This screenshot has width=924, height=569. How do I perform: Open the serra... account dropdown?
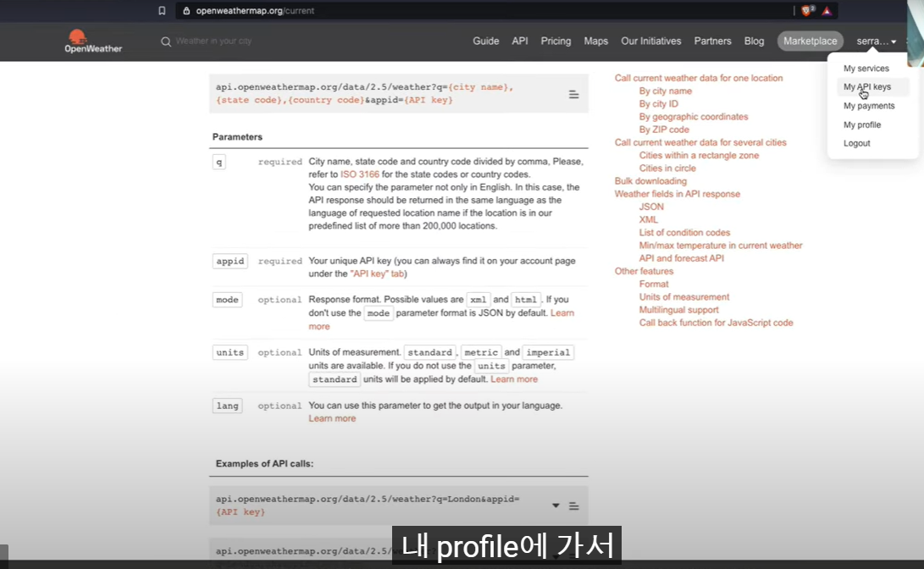[x=877, y=41]
